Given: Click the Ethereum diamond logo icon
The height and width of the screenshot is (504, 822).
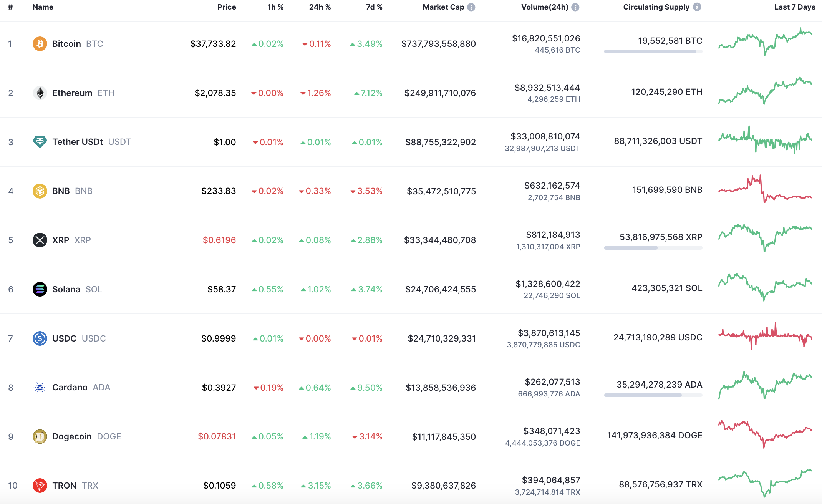Looking at the screenshot, I should [x=40, y=93].
